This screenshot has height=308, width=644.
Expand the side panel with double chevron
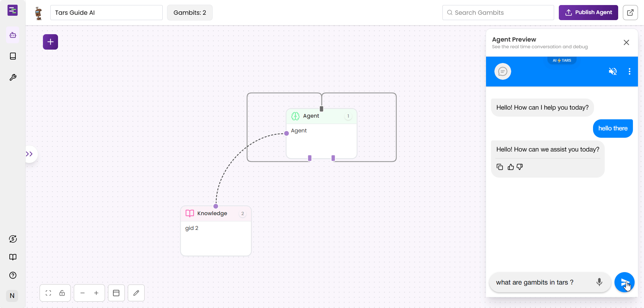30,154
